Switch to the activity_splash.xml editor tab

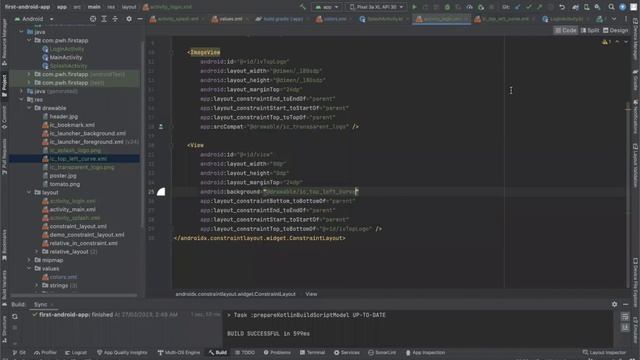click(177, 19)
